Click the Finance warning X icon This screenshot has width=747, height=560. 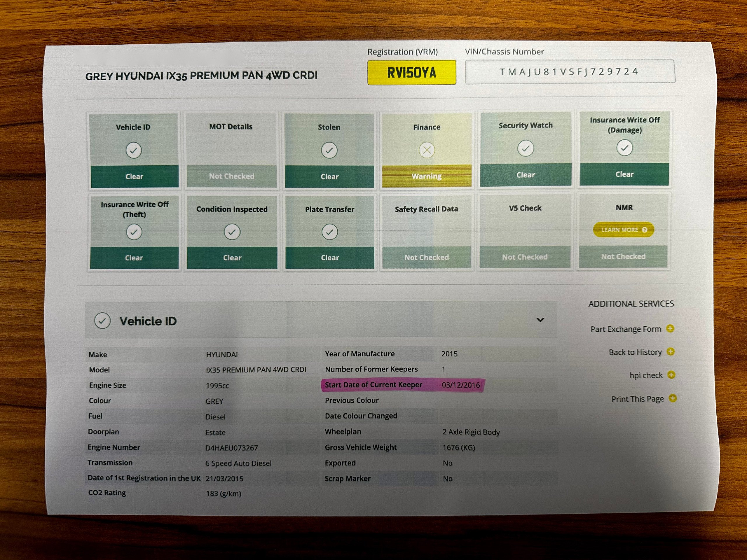[x=427, y=150]
